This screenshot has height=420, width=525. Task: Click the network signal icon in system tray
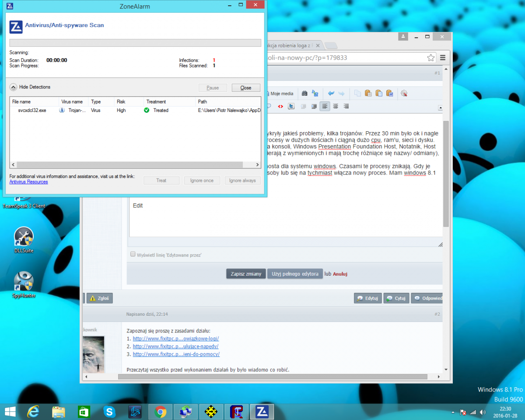click(x=472, y=412)
